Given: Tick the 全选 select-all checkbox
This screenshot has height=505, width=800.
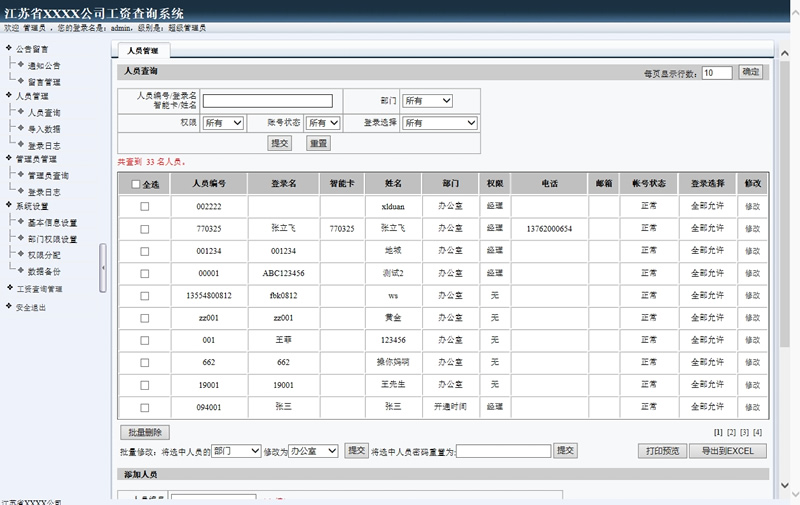Looking at the screenshot, I should (x=136, y=185).
